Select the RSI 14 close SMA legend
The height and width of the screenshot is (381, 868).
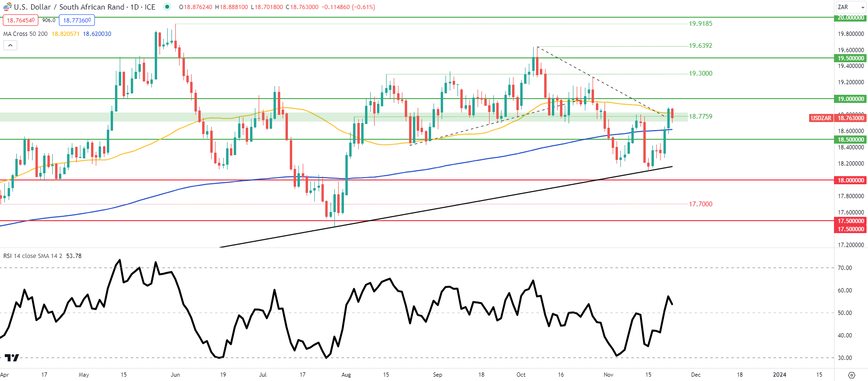tap(33, 256)
